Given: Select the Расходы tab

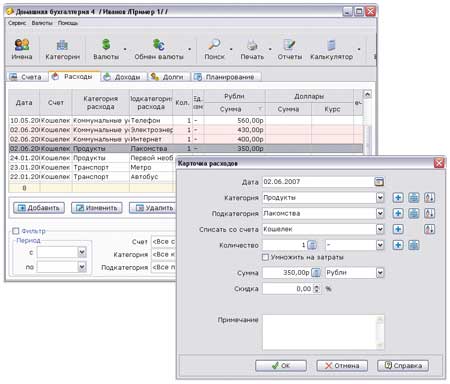Looking at the screenshot, I should tap(74, 76).
